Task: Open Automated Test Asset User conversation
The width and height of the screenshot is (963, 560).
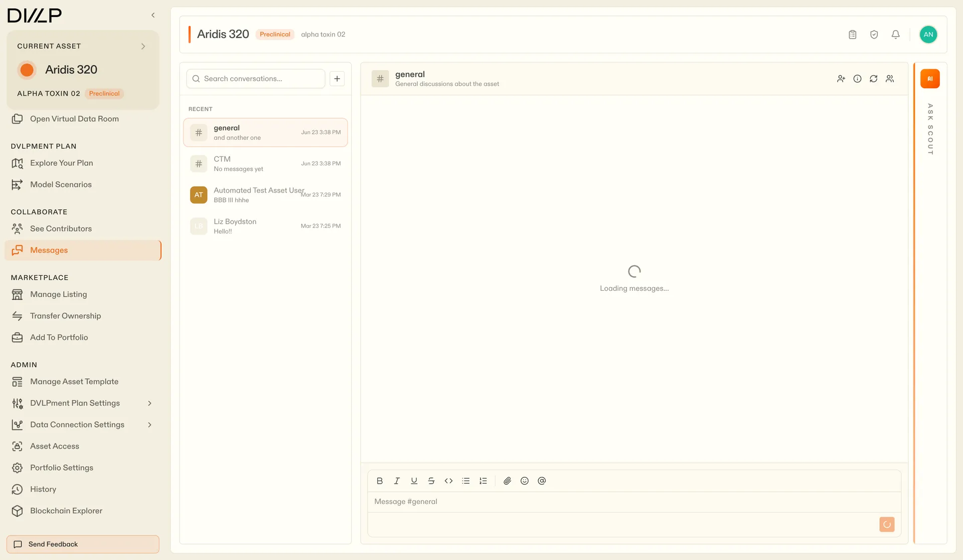Action: 265,195
